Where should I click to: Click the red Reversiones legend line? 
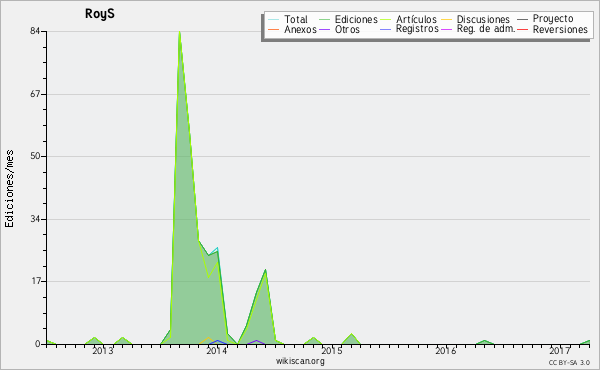pos(522,29)
